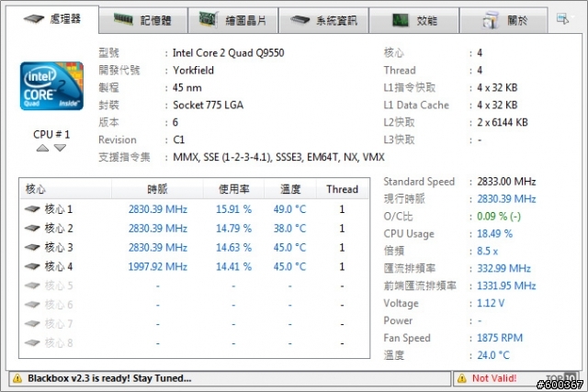Select the 處理器 processor tab

point(52,18)
